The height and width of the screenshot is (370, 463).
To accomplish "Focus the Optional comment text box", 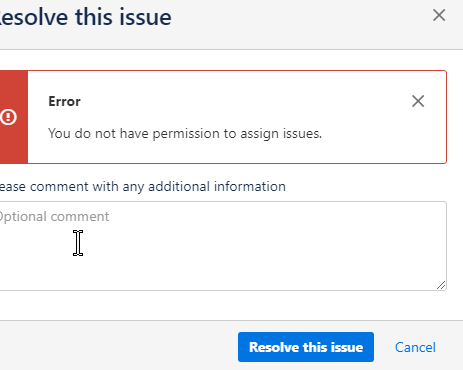I will tap(223, 246).
